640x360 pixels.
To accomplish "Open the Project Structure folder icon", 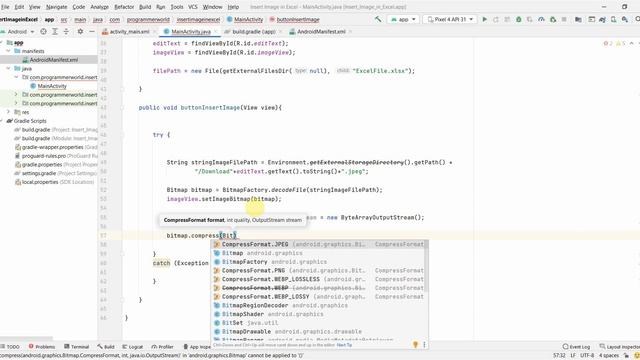I will (578, 19).
